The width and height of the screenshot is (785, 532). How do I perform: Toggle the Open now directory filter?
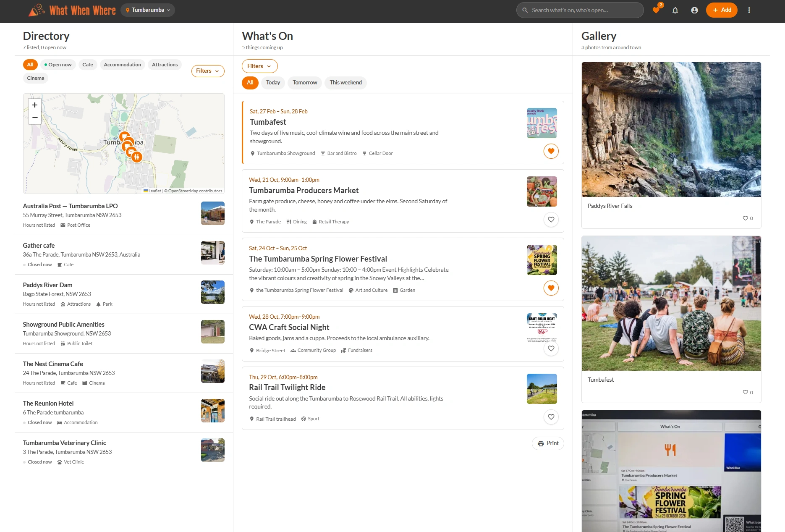58,65
